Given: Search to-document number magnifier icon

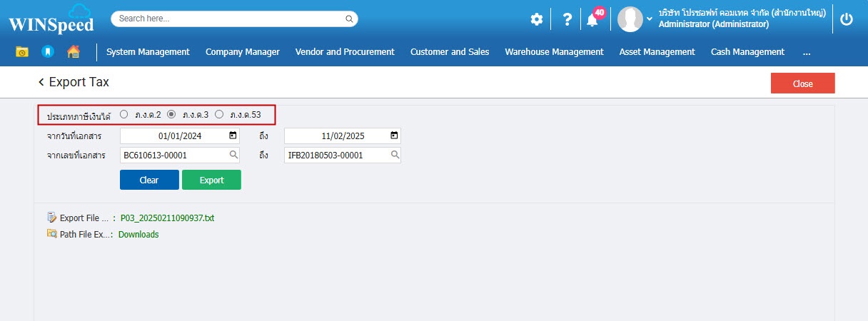Looking at the screenshot, I should click(394, 155).
